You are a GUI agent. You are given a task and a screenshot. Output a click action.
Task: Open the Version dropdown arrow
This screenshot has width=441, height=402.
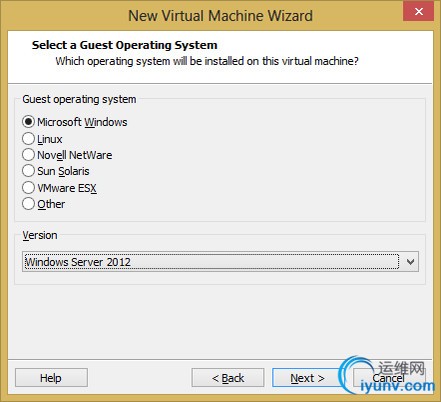411,262
